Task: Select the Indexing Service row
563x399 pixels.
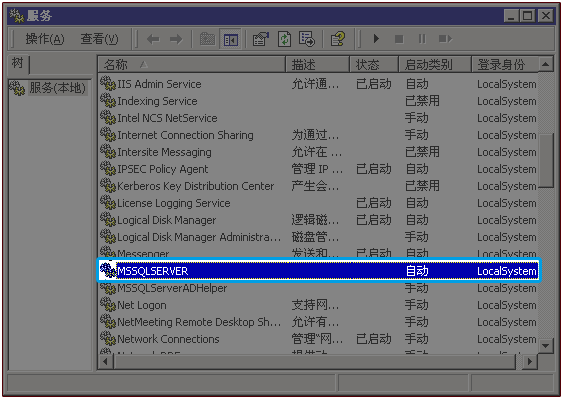Action: pyautogui.click(x=318, y=101)
